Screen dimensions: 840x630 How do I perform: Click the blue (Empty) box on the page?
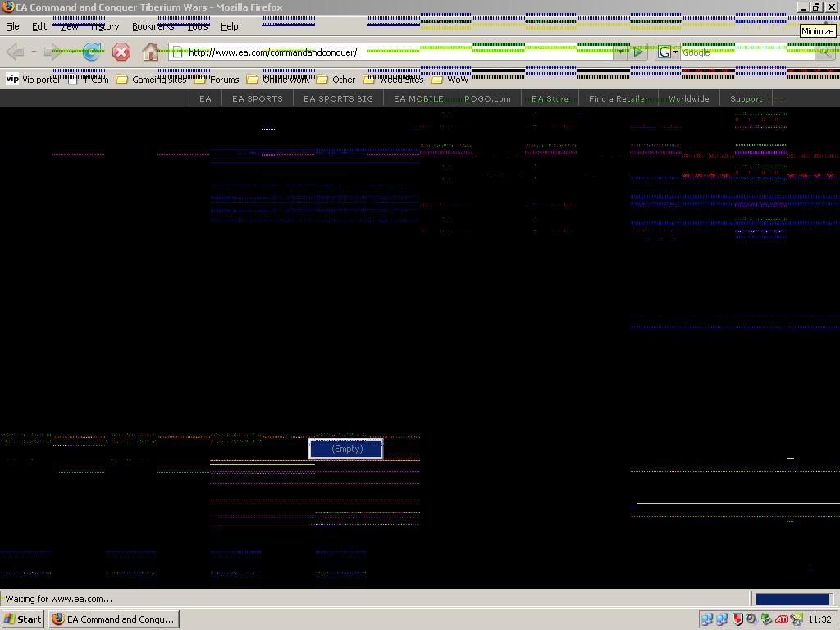(346, 449)
